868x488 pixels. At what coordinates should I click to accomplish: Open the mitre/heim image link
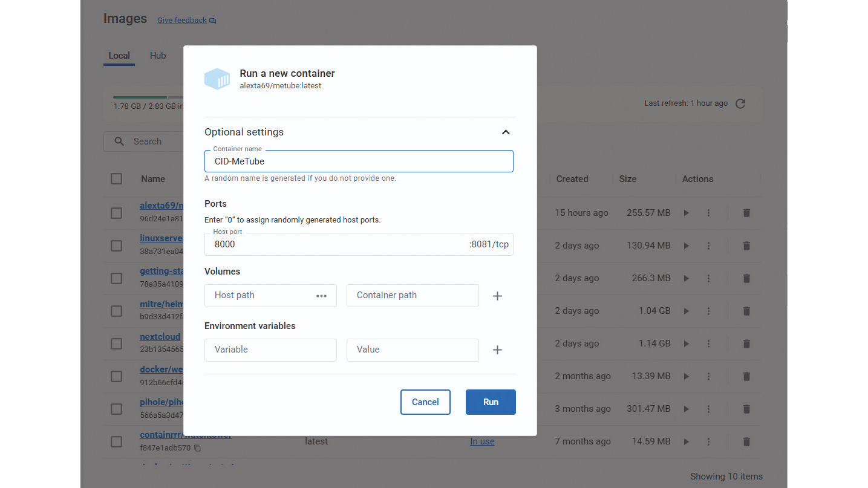pyautogui.click(x=162, y=304)
